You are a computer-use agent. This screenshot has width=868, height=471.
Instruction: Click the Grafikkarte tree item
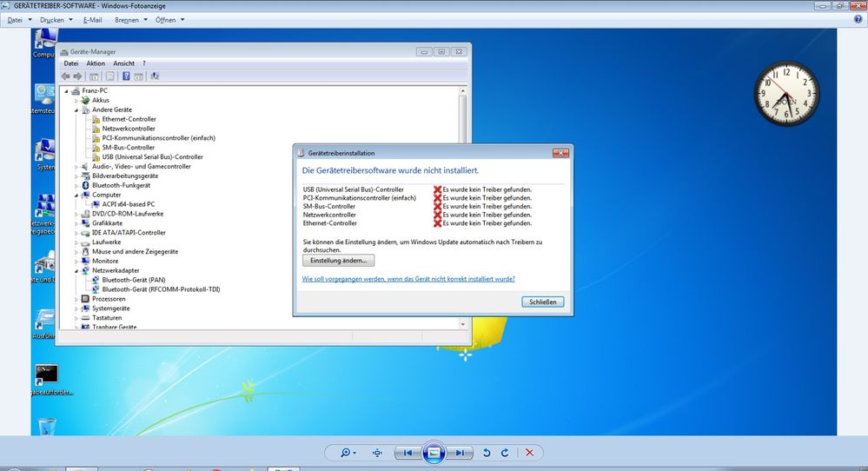(x=108, y=223)
